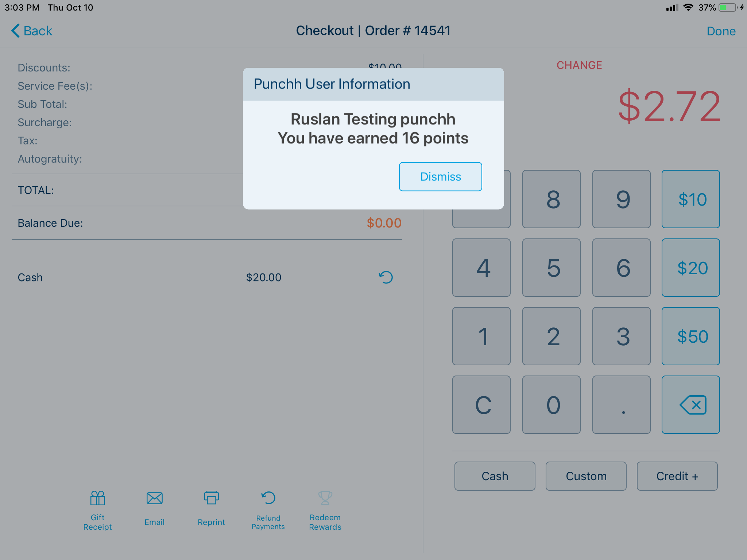Undo the $20.00 Cash payment
Viewport: 747px width, 560px height.
coord(386,277)
